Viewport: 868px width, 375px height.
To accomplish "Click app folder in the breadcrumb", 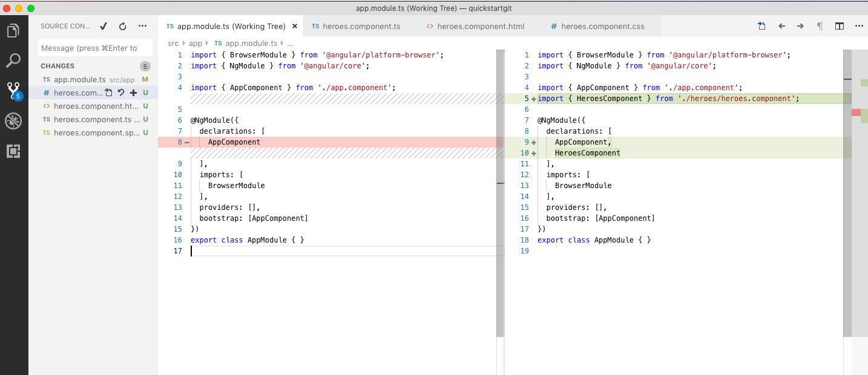I will click(196, 44).
